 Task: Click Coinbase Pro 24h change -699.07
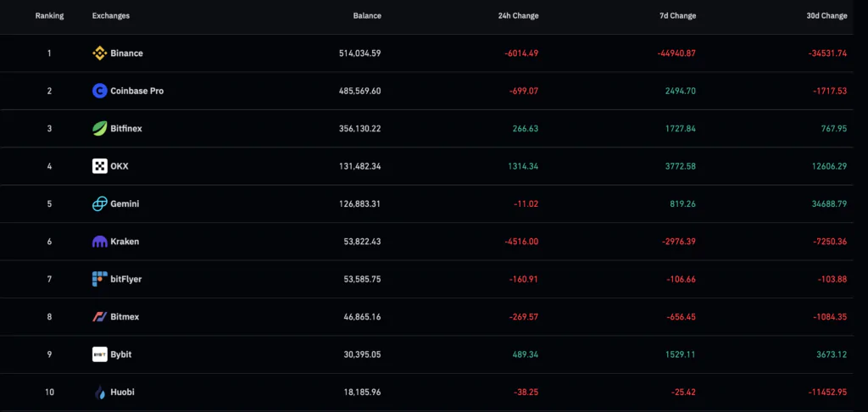coord(524,91)
